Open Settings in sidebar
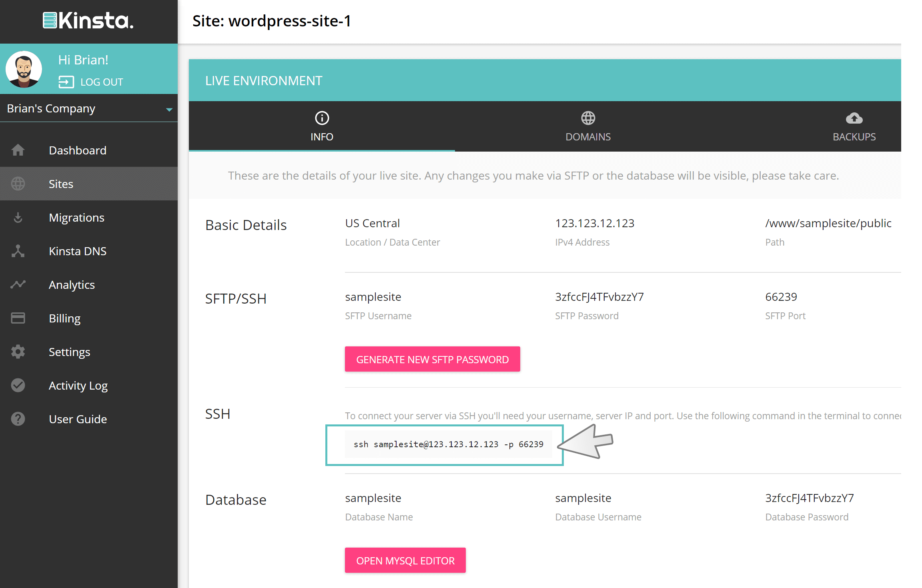The image size is (922, 588). (69, 352)
